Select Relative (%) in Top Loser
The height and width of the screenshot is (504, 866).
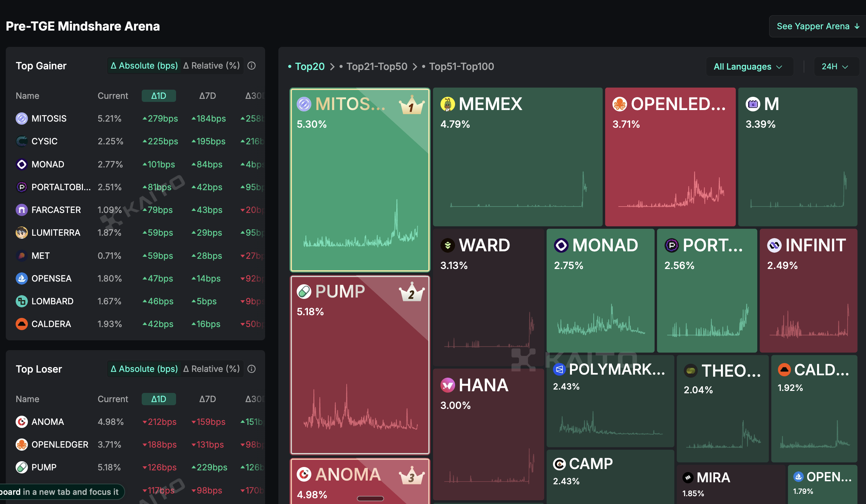pos(212,369)
